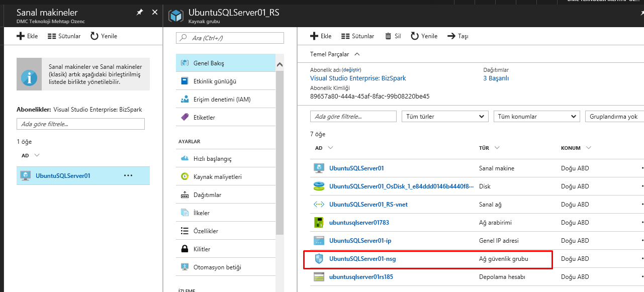Filter virtual machines by name field
Image resolution: width=644 pixels, height=292 pixels.
click(x=80, y=124)
